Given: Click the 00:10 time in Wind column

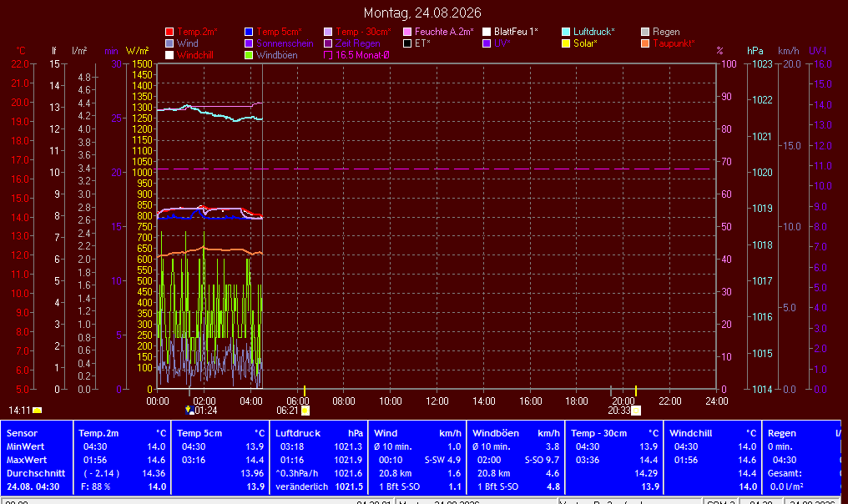Looking at the screenshot, I should click(x=391, y=461).
